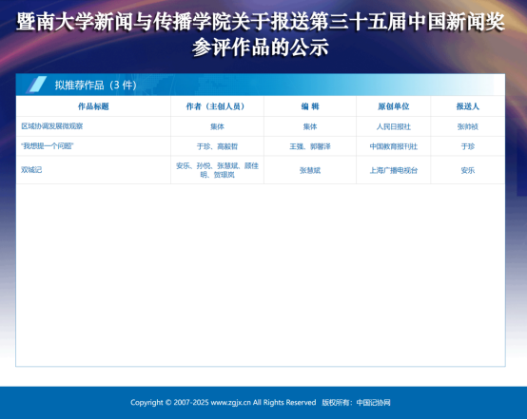The image size is (527, 420).
Task: Select the author cell 于珍、高毅哲
Action: coord(217,146)
